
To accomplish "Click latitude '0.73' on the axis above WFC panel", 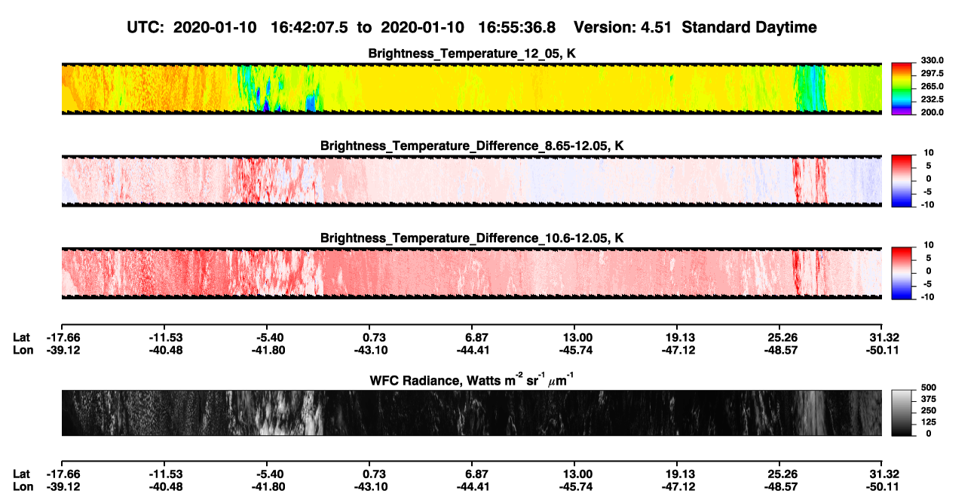I will 375,337.
